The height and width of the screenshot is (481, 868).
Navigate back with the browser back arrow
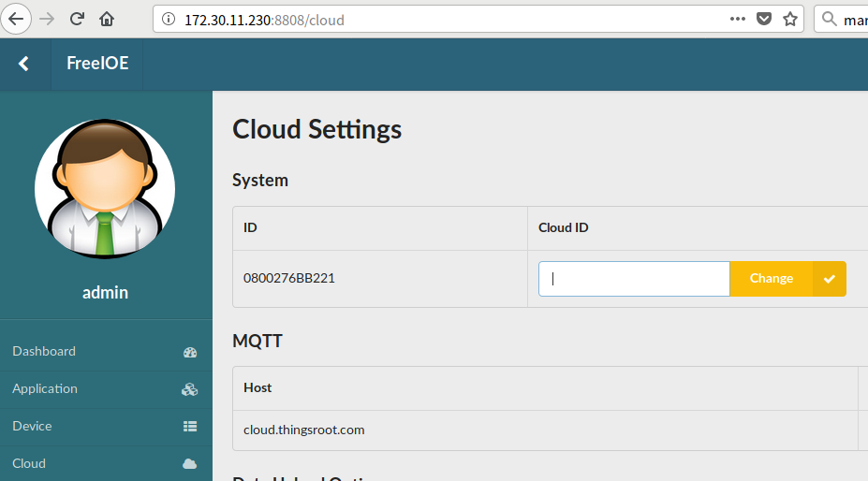pyautogui.click(x=17, y=19)
